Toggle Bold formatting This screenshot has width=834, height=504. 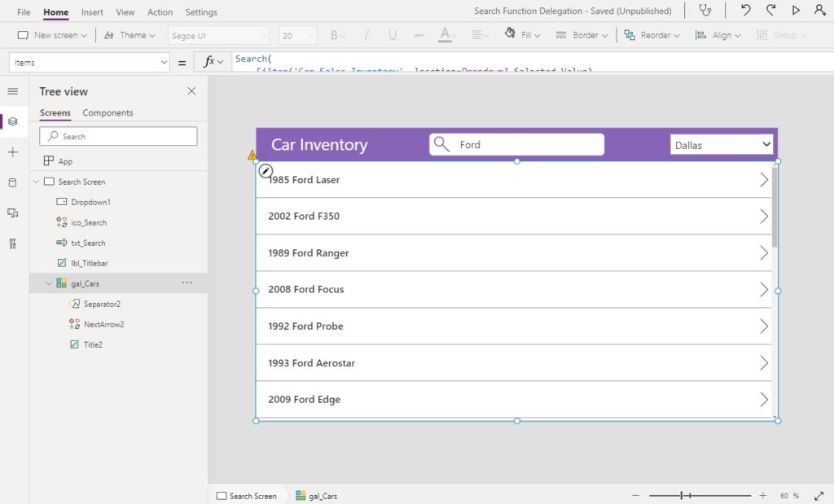[x=337, y=35]
